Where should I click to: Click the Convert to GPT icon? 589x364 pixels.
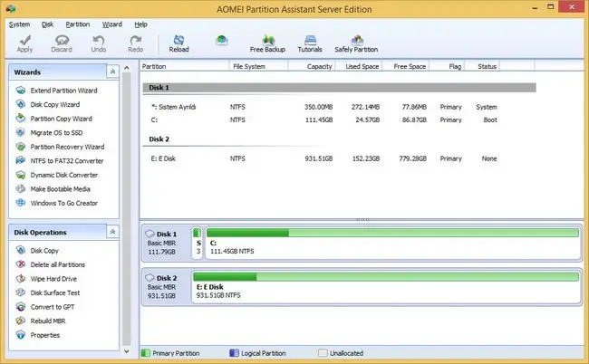(21, 307)
